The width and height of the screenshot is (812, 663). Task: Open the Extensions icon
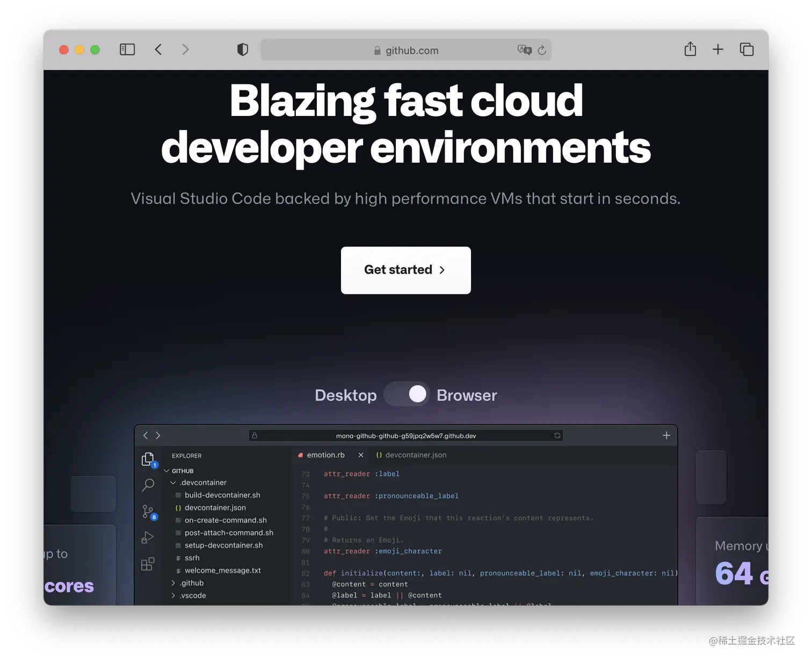[x=148, y=564]
